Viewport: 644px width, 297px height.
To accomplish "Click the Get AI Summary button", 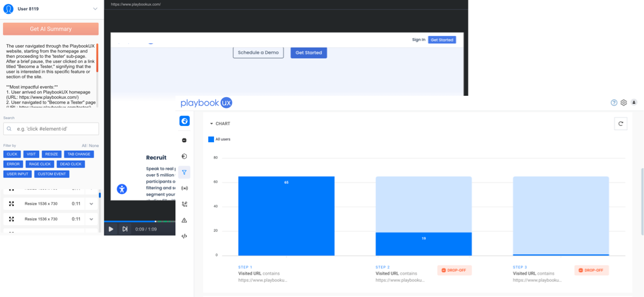I will point(51,29).
